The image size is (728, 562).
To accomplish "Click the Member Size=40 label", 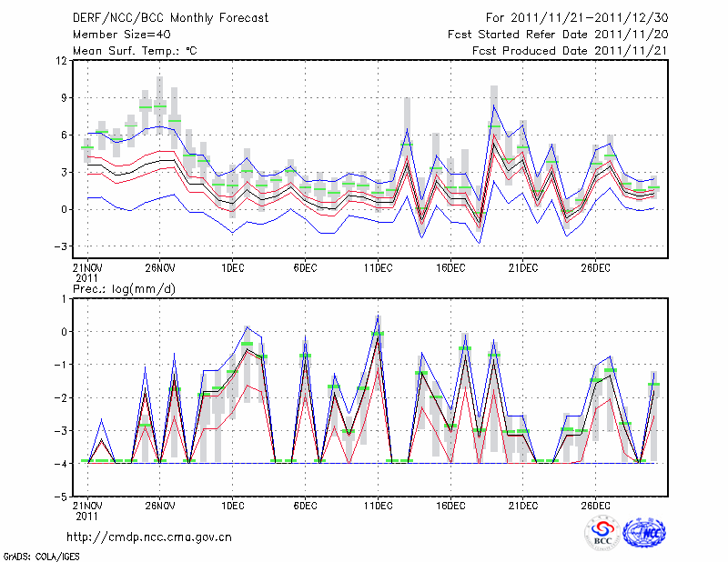I will (115, 35).
